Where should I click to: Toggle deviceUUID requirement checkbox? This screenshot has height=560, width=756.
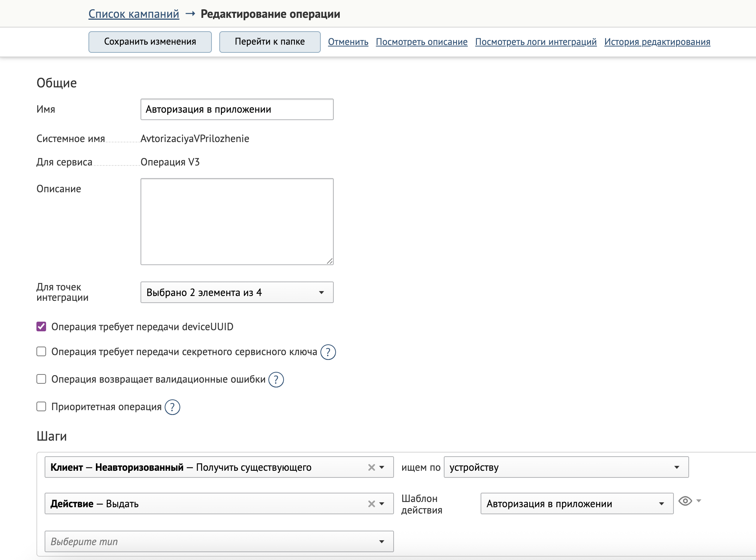coord(41,326)
